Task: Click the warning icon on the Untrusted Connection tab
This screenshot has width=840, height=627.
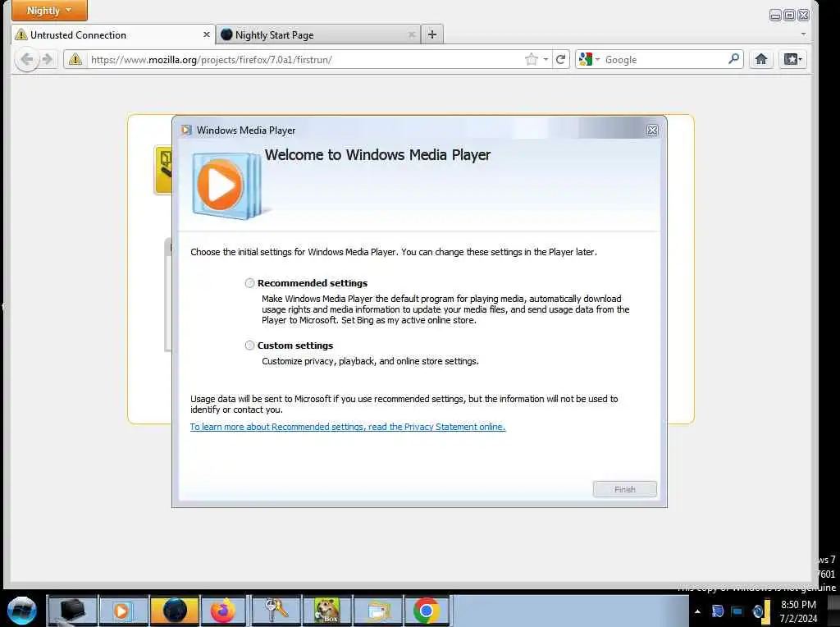Action: point(21,34)
